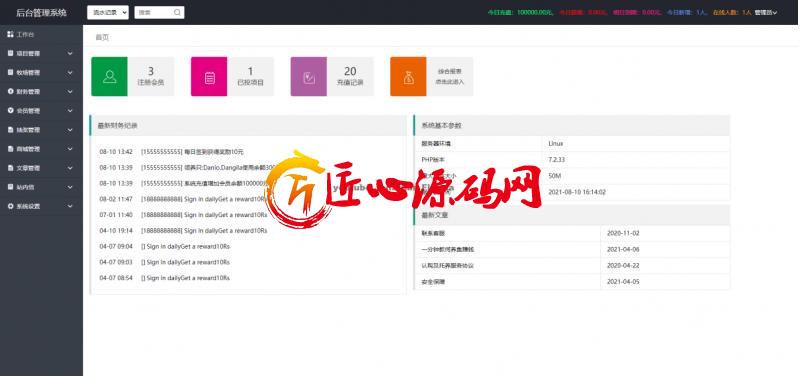Click the magnifier search icon in header
Image resolution: width=800 pixels, height=376 pixels.
(177, 12)
